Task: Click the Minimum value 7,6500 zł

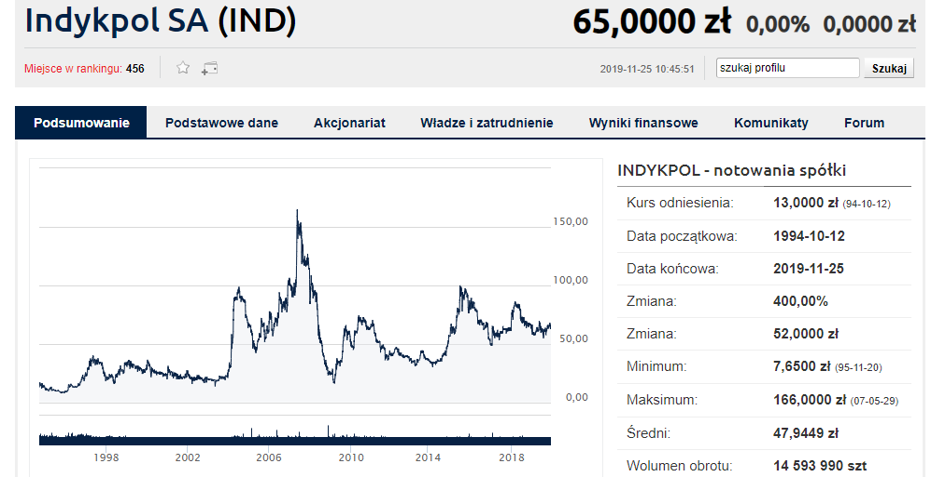Action: (x=802, y=367)
